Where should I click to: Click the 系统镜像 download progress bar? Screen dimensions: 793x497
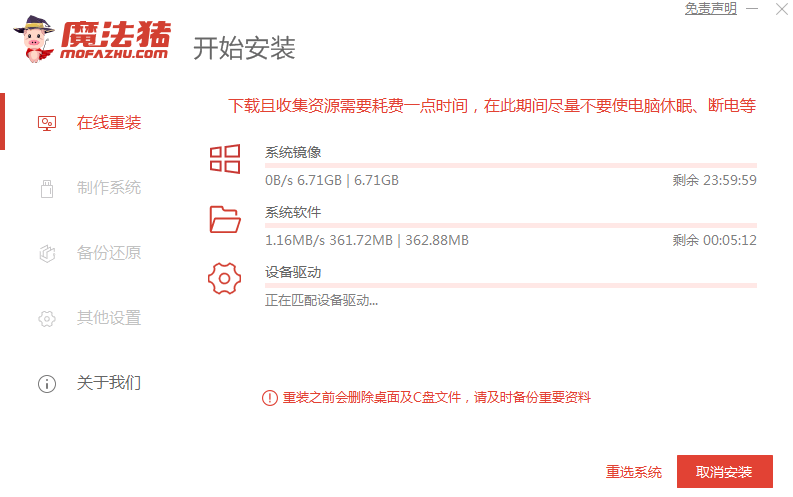[510, 165]
